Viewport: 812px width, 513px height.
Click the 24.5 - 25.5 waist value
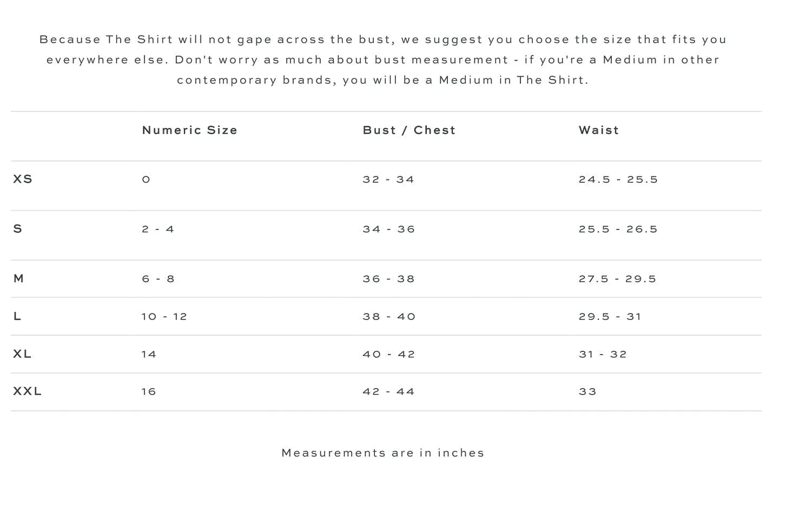click(618, 179)
